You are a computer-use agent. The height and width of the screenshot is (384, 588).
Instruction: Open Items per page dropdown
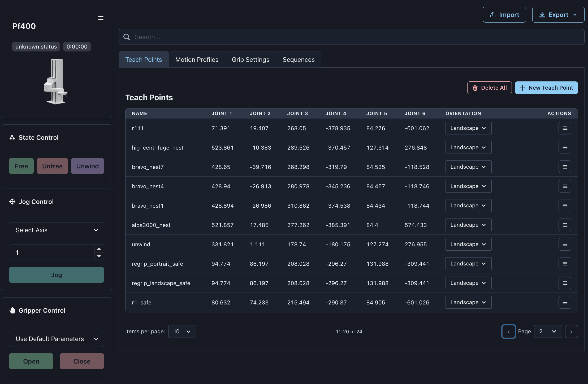point(182,331)
